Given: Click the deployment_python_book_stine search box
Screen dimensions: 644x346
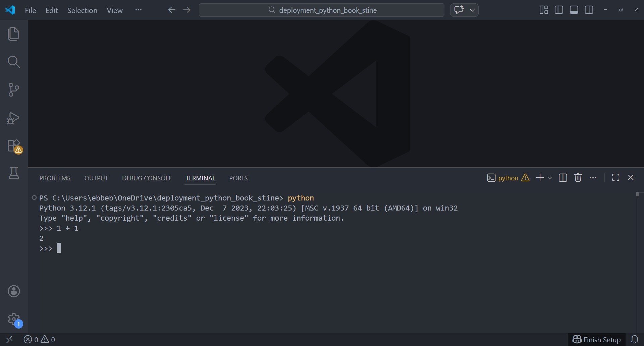Looking at the screenshot, I should tap(321, 10).
